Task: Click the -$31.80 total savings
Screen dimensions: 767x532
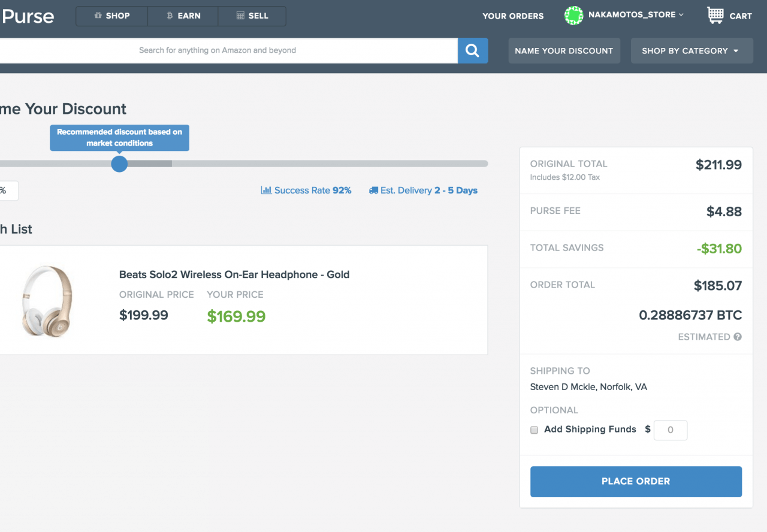Action: [x=719, y=249]
